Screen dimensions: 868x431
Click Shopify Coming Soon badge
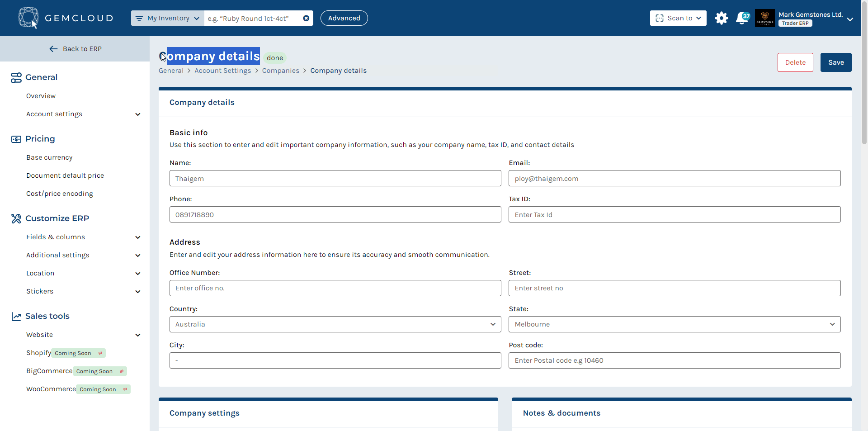click(79, 353)
